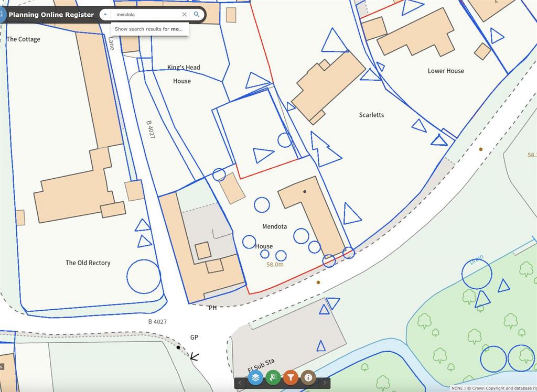Click the Planning Online Register title
The height and width of the screenshot is (392, 537).
click(x=51, y=15)
